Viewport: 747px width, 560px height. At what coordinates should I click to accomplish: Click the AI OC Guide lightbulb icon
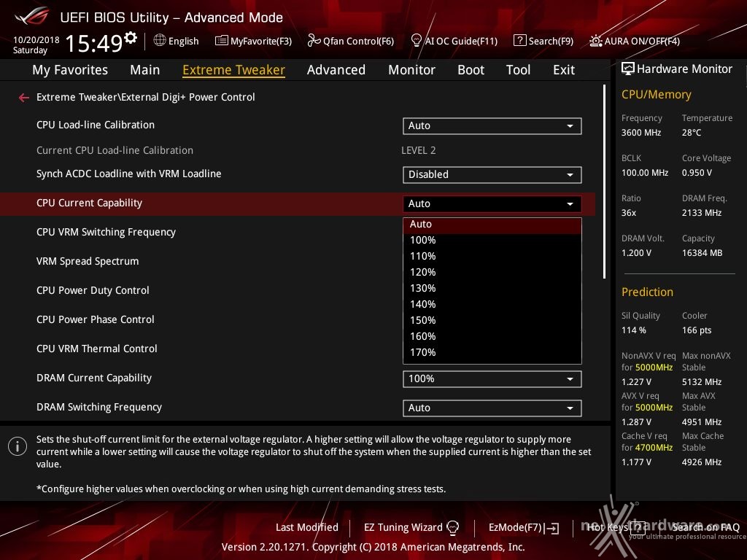pyautogui.click(x=416, y=41)
